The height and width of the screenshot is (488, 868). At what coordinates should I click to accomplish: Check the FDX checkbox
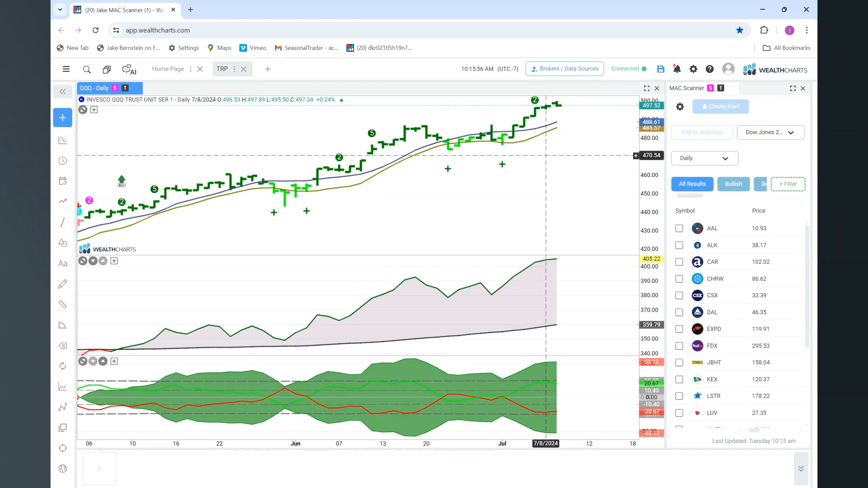[679, 346]
